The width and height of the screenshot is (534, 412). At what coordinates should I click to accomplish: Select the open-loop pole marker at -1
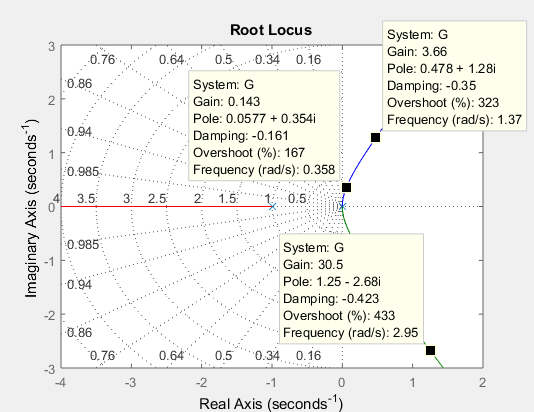click(272, 207)
